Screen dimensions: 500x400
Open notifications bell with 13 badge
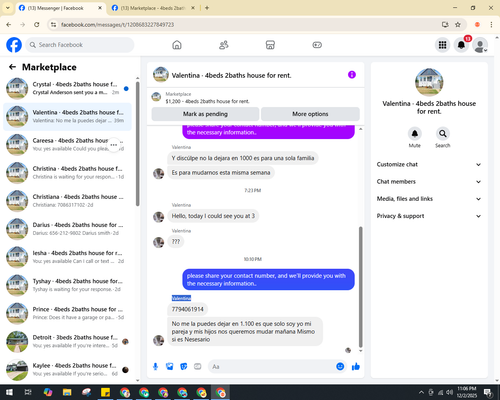461,45
